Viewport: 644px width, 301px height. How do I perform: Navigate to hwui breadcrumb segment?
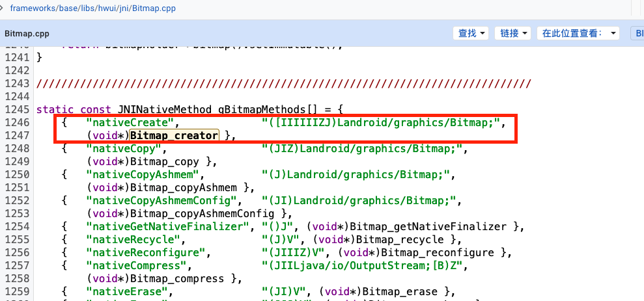tap(107, 8)
